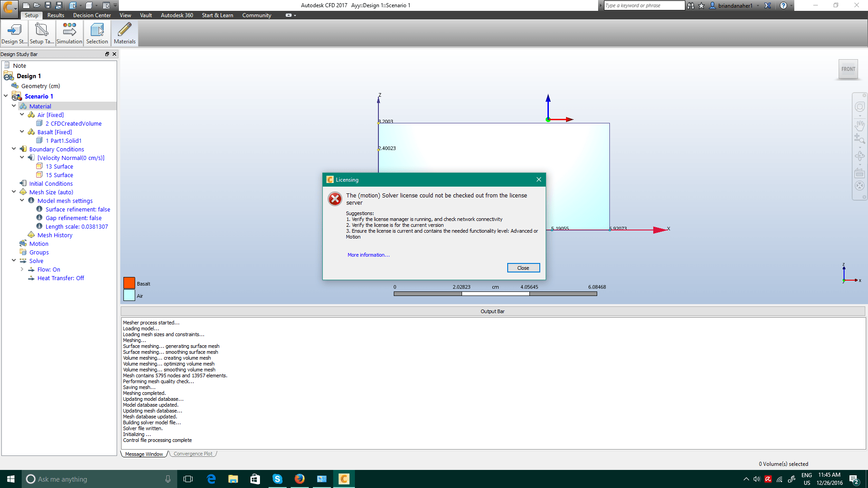This screenshot has height=488, width=868.
Task: Open the Simulation ribbon panel
Action: click(69, 33)
